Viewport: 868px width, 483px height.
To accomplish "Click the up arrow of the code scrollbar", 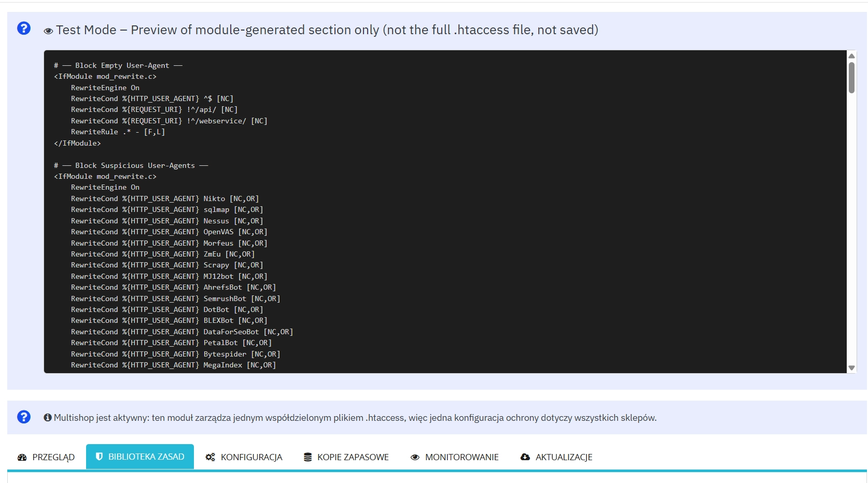I will 851,55.
